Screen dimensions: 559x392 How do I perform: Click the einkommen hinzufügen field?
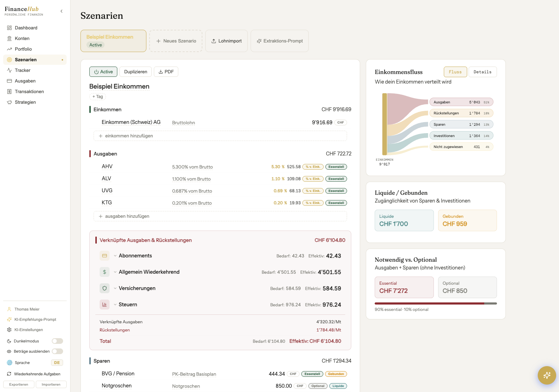[220, 136]
